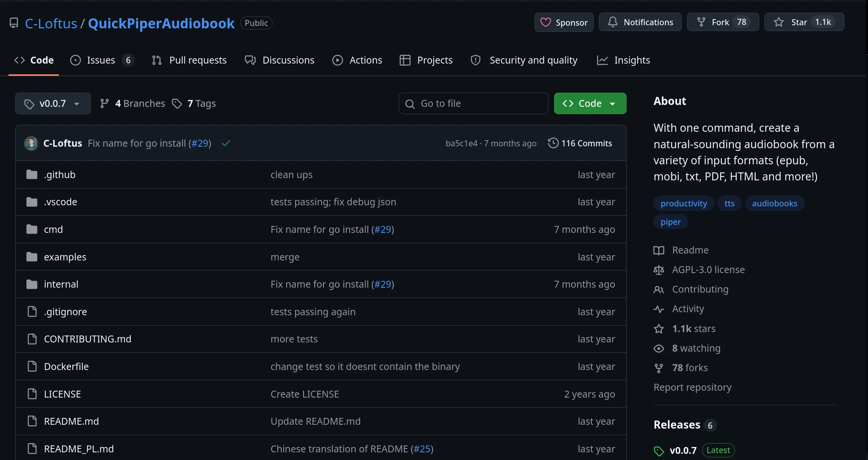Select the productivity topic tag
This screenshot has width=868, height=460.
tap(684, 203)
